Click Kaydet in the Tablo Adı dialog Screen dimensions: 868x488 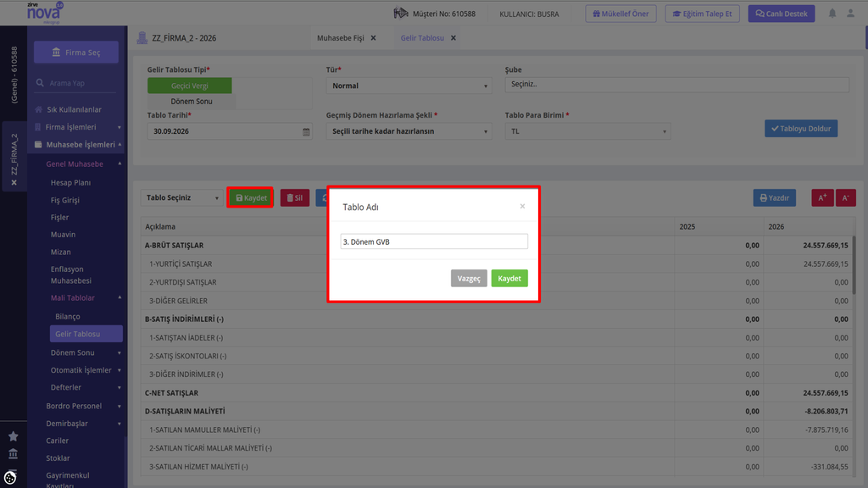pos(509,278)
